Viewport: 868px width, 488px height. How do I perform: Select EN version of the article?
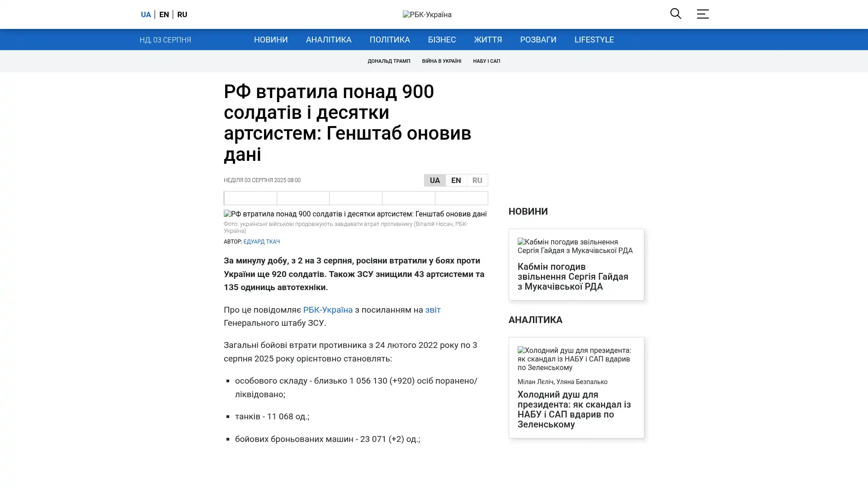click(456, 180)
